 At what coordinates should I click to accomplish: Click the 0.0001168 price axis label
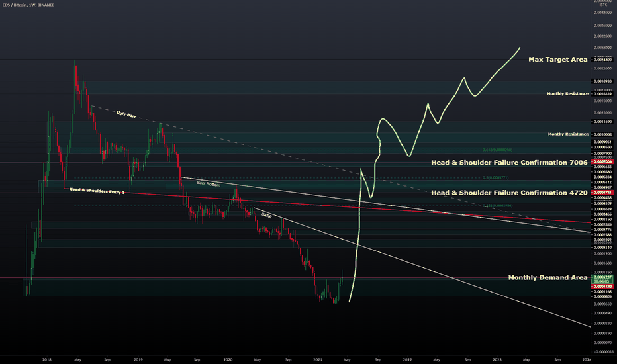(x=602, y=292)
